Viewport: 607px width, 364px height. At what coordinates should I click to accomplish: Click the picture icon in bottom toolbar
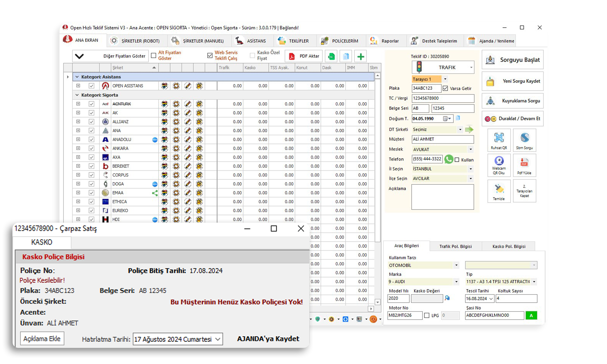point(359,319)
